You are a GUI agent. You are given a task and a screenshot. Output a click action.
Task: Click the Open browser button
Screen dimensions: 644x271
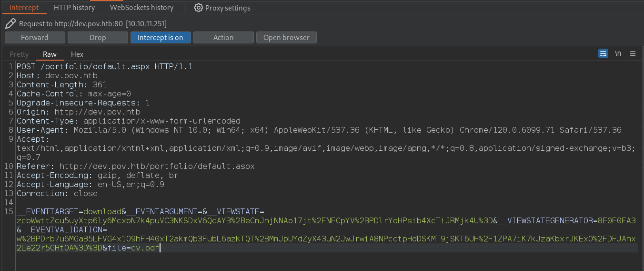pos(286,37)
